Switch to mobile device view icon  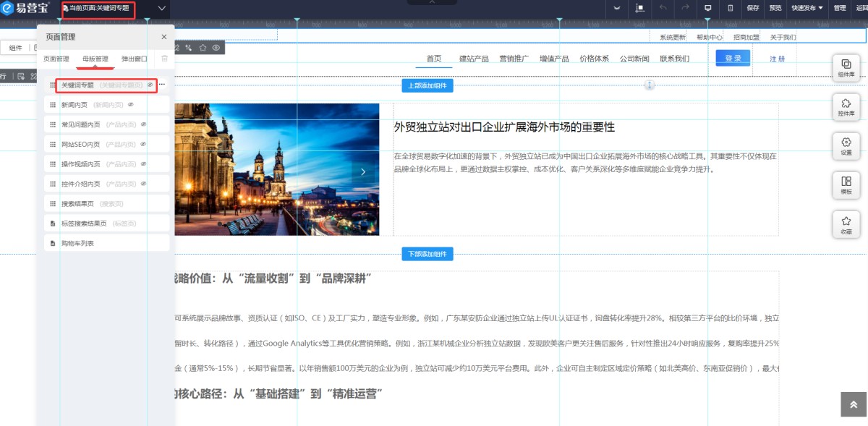731,8
